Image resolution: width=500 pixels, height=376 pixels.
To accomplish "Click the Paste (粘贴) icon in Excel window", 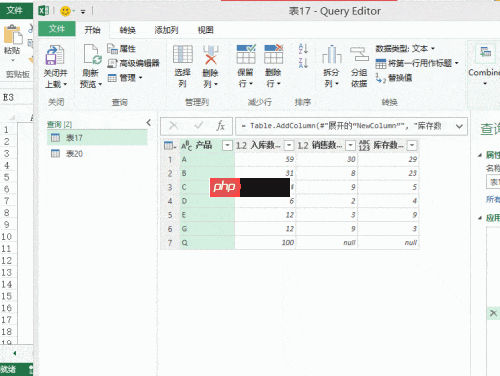I will coord(13,35).
